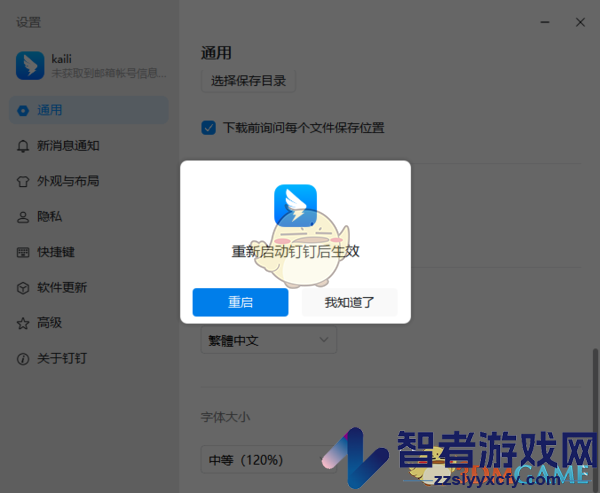This screenshot has height=493, width=600.
Task: Click the blue 重启 button in dialog
Action: point(240,302)
